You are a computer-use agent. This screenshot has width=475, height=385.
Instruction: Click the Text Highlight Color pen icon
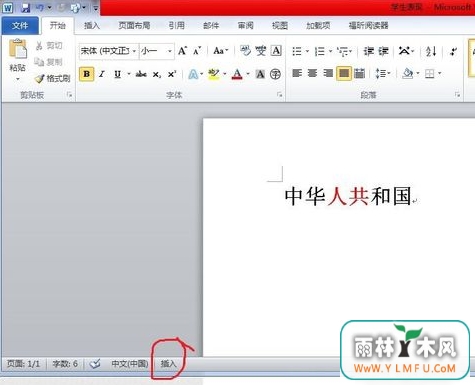coord(213,74)
